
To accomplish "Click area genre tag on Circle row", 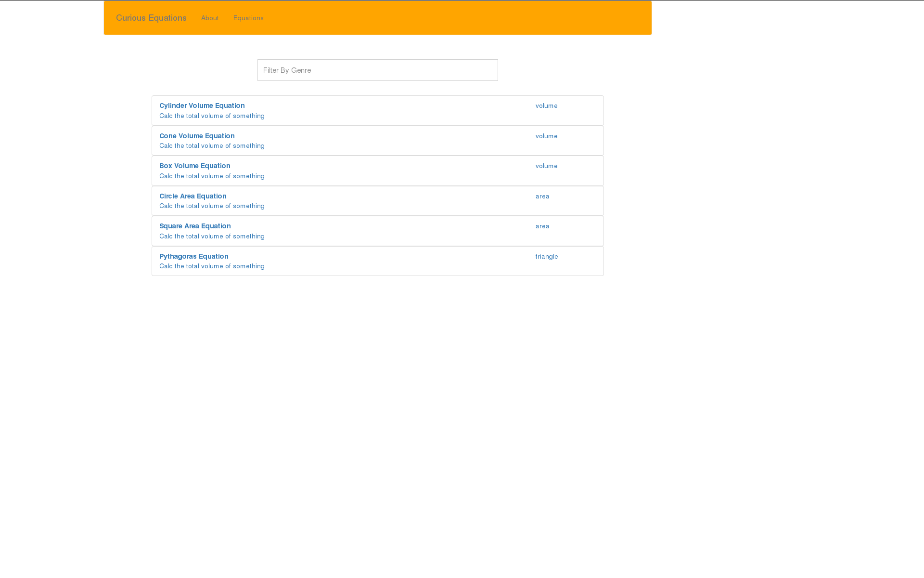I will coord(542,197).
